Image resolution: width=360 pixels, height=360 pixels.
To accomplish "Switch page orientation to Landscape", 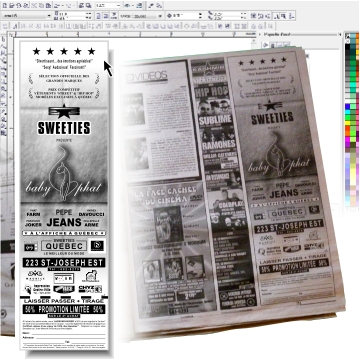I will tap(105, 16).
